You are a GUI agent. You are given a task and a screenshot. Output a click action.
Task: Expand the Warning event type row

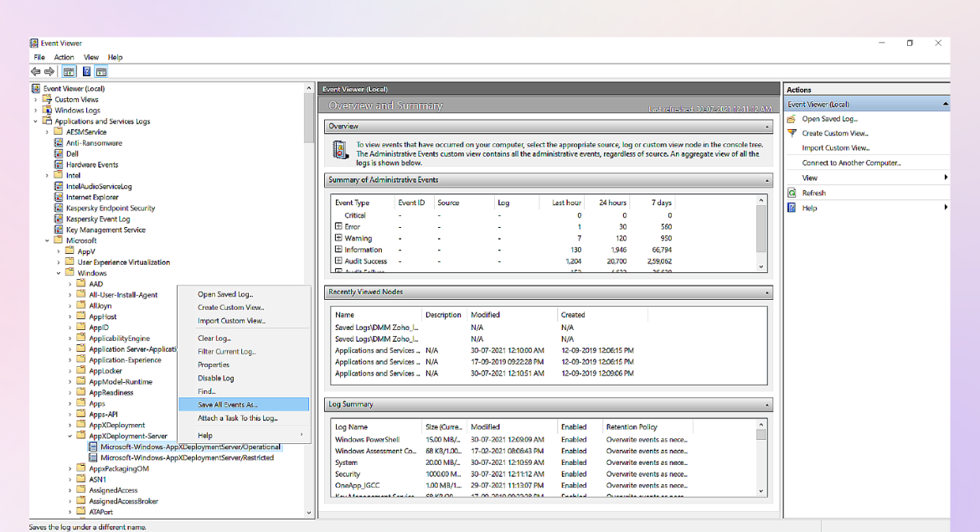(x=338, y=238)
